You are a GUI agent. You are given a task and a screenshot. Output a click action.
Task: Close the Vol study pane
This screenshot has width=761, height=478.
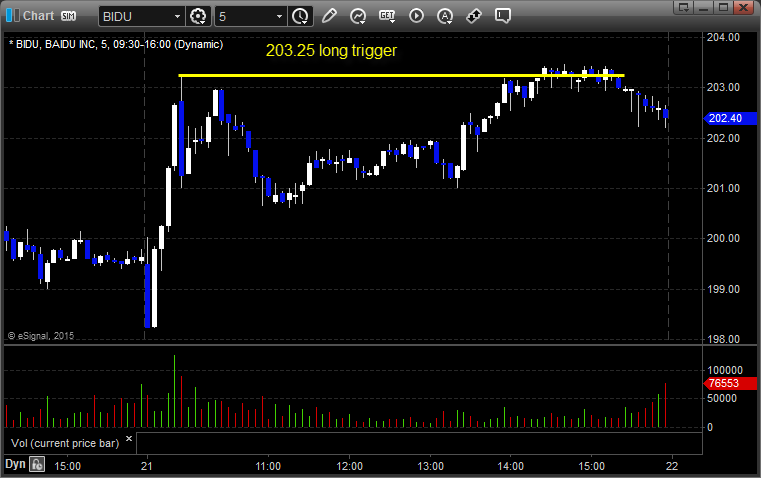[129, 439]
